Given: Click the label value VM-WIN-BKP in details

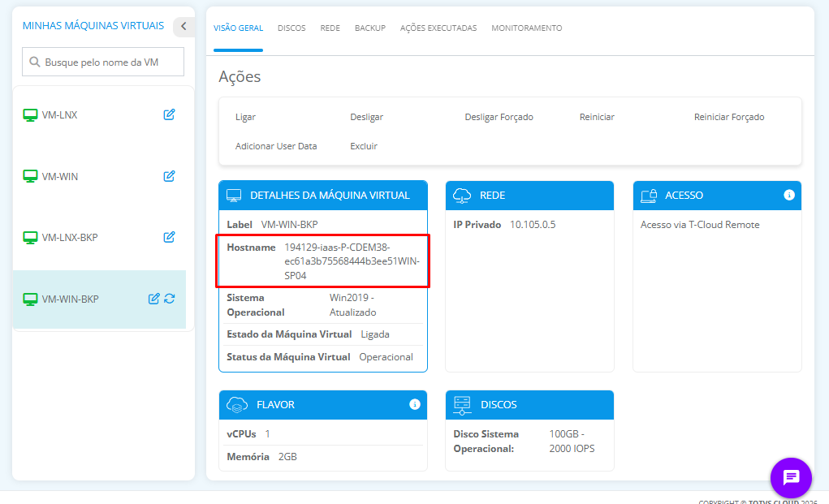Looking at the screenshot, I should pos(289,225).
